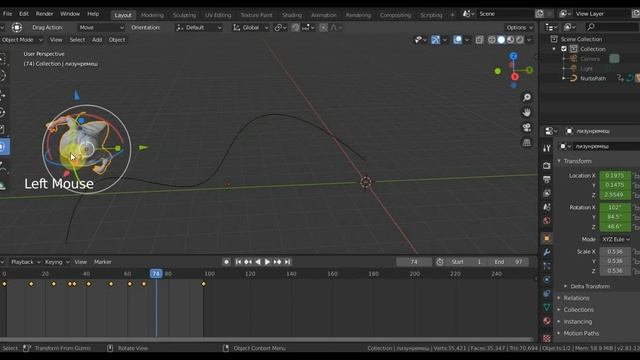
Task: Play the animation forward
Action: (x=267, y=262)
